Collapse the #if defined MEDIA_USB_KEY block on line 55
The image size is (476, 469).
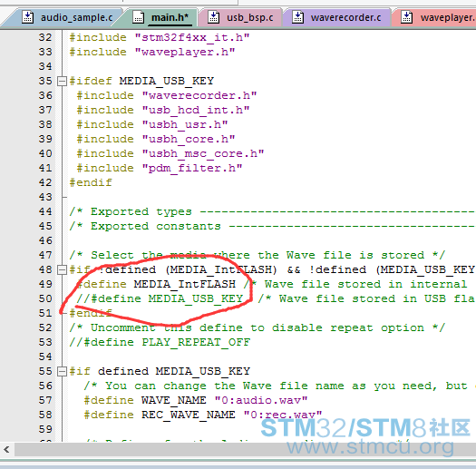point(62,371)
